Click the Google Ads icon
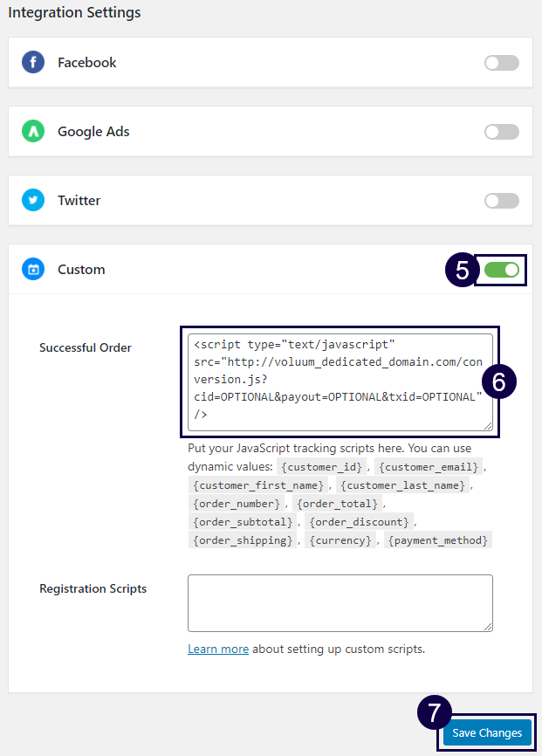Viewport: 542px width, 756px height. coord(33,131)
